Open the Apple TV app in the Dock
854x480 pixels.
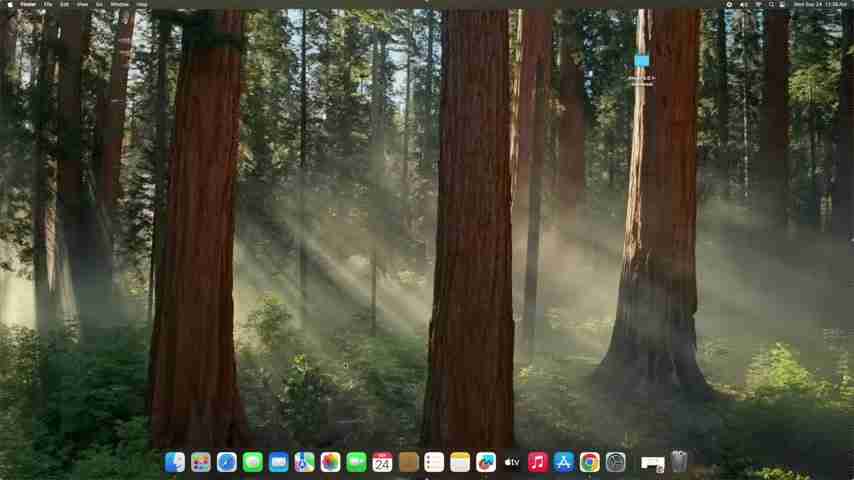511,462
